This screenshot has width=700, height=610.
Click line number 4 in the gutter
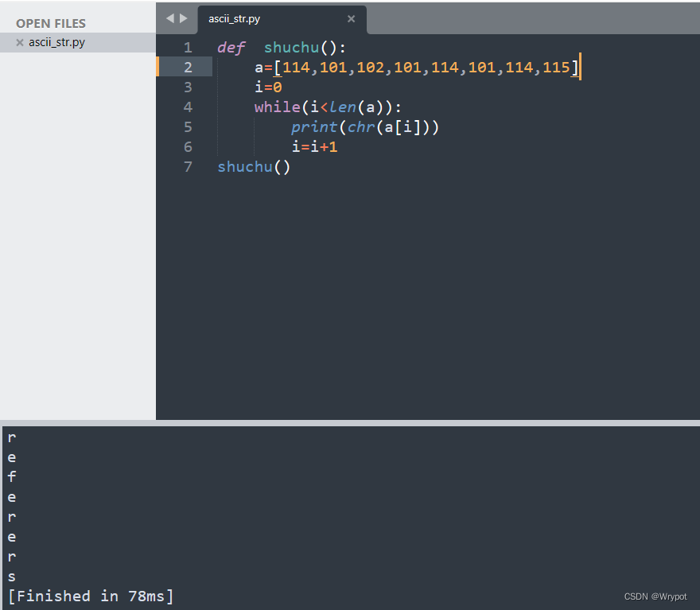click(x=188, y=107)
